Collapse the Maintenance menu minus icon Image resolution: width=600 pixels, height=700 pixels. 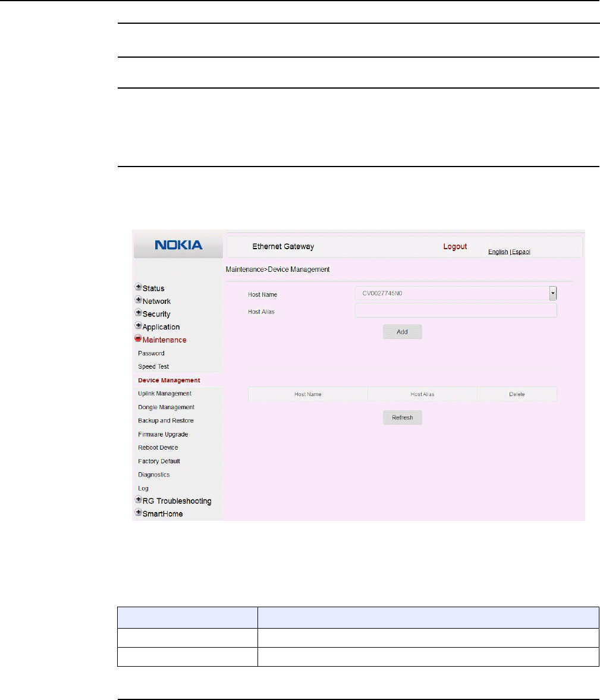pos(139,339)
